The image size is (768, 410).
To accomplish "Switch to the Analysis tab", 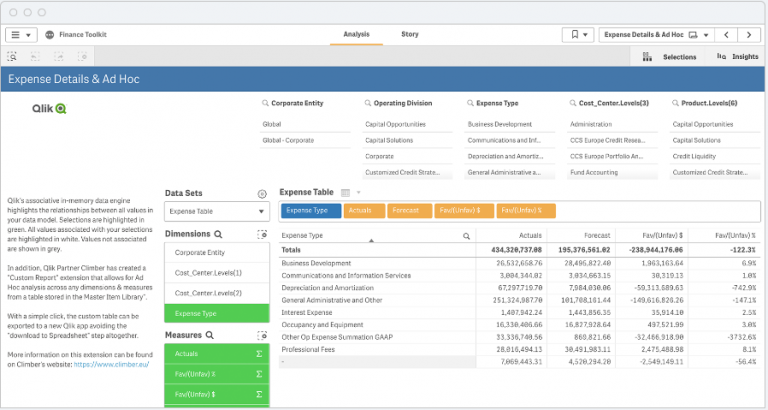I will pyautogui.click(x=356, y=34).
